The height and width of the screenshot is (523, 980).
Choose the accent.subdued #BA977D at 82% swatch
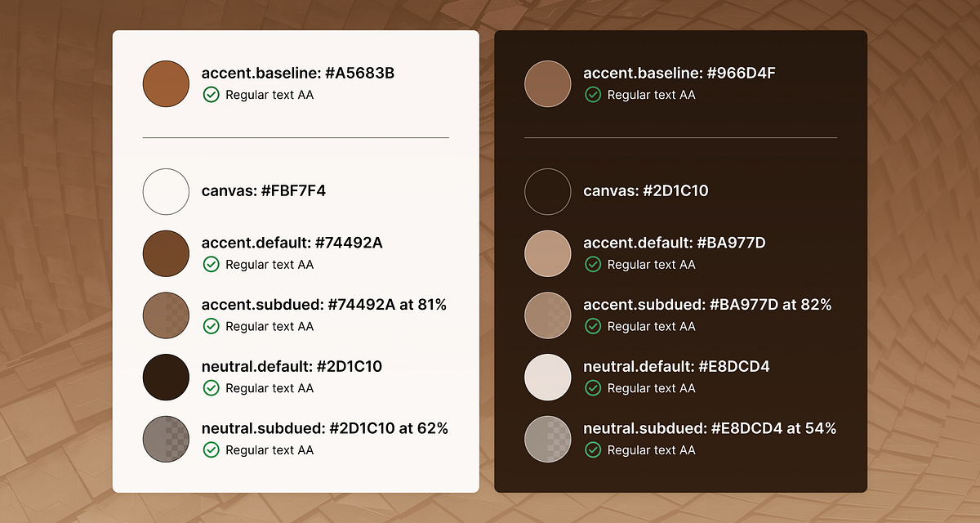[x=547, y=315]
